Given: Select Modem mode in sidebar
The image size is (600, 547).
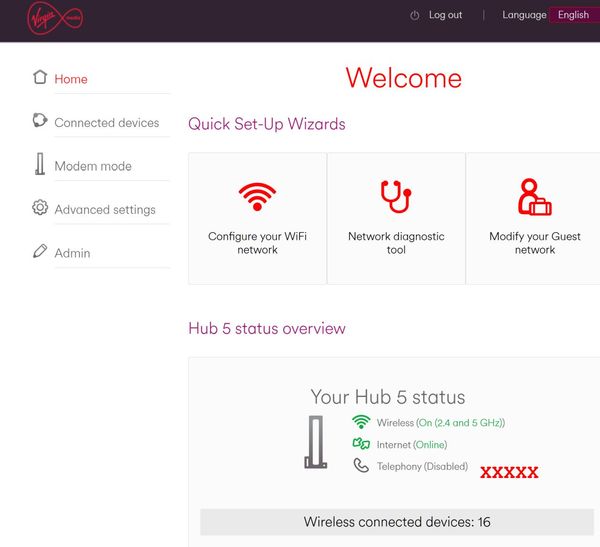Looking at the screenshot, I should click(x=93, y=166).
